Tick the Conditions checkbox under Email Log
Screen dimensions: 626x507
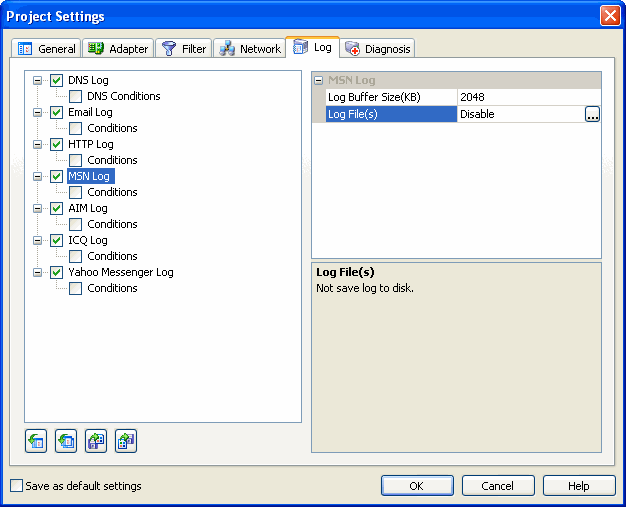point(75,128)
